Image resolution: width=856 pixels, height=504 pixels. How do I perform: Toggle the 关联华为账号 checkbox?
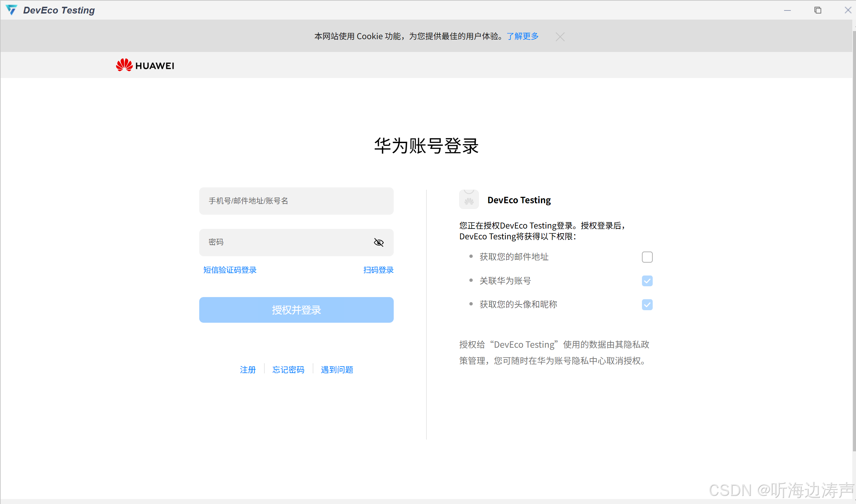(x=647, y=281)
